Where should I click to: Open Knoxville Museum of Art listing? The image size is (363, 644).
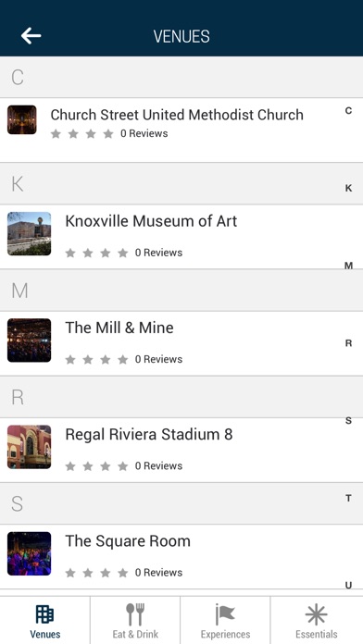[181, 237]
